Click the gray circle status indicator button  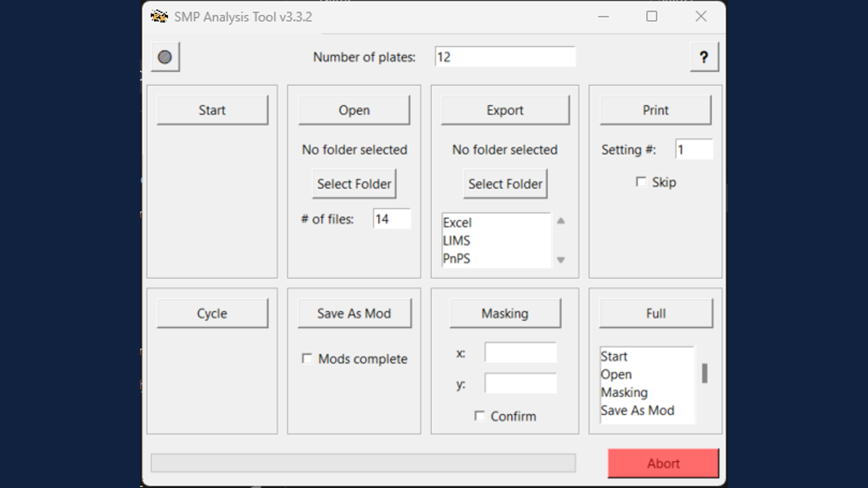coord(165,57)
